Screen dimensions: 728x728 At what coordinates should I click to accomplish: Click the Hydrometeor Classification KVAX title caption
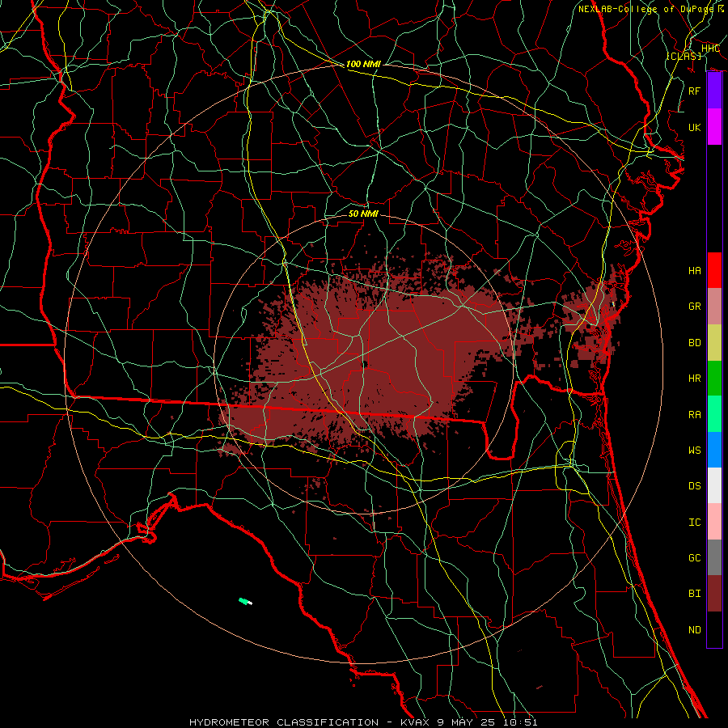tap(363, 722)
